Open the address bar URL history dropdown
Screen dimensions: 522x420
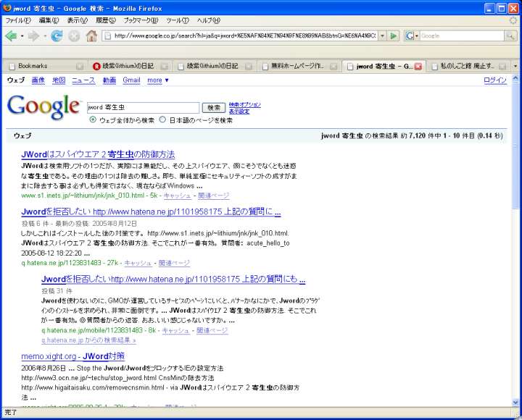point(381,35)
